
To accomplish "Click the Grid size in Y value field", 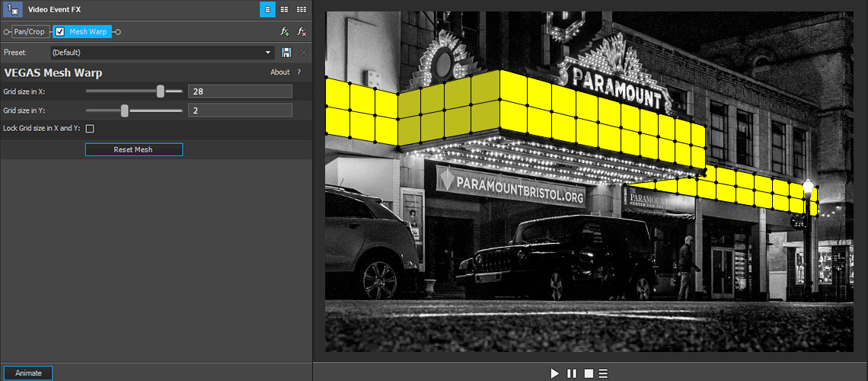I will (240, 110).
